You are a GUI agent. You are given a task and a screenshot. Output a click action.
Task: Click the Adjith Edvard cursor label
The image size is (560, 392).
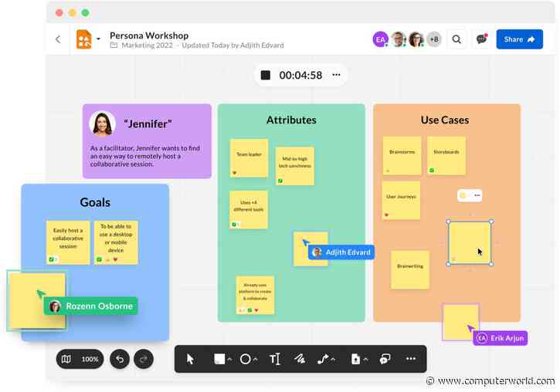click(x=341, y=252)
